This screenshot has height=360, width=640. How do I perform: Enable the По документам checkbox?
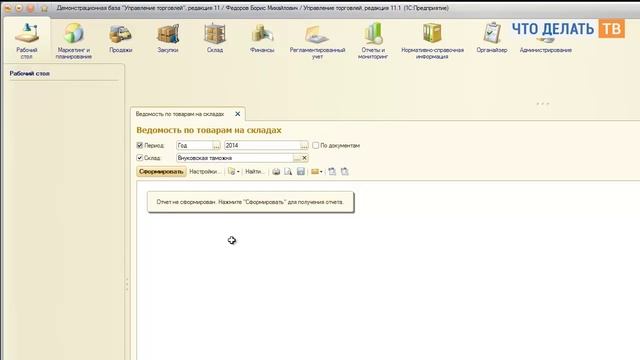(x=316, y=145)
